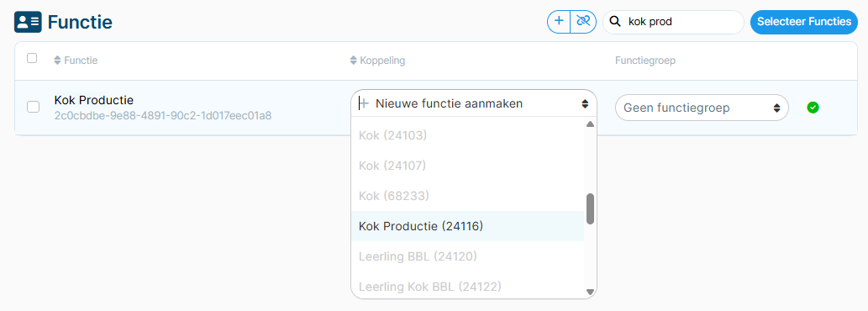The image size is (868, 311).
Task: Click the dropdown list scroll-up arrow
Action: (590, 124)
